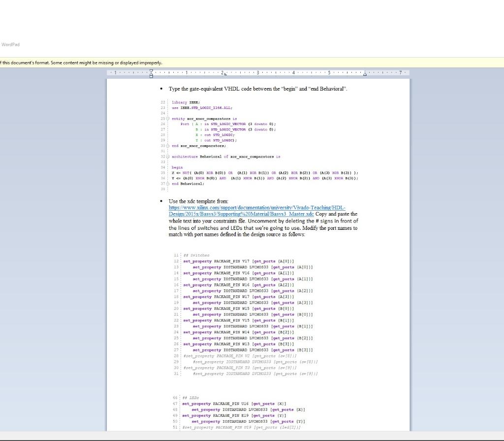Click the fold marker beside end xor_xnor_comparators
This screenshot has width=504, height=441.
click(x=167, y=146)
